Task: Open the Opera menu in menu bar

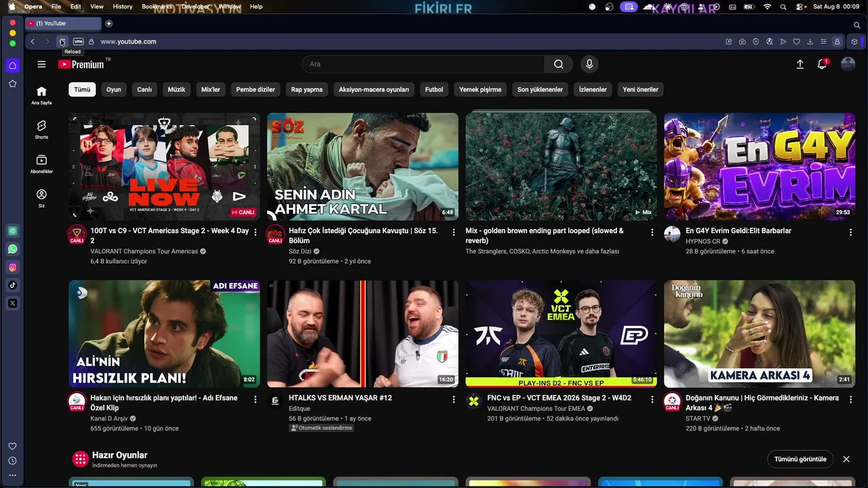Action: (33, 7)
